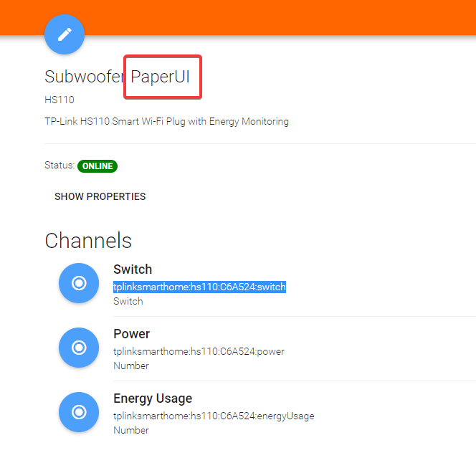Link the Switch channel circle icon
Image resolution: width=476 pixels, height=468 pixels.
[79, 283]
